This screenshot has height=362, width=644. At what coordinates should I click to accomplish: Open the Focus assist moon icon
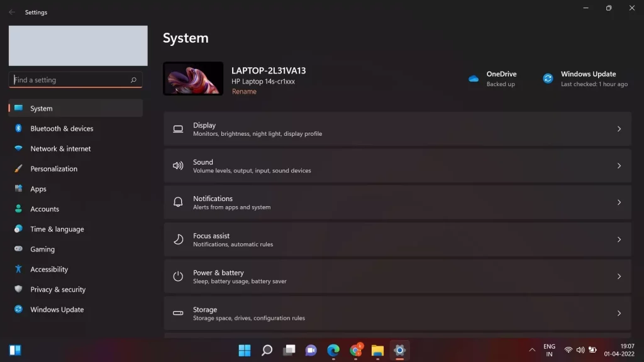click(178, 239)
